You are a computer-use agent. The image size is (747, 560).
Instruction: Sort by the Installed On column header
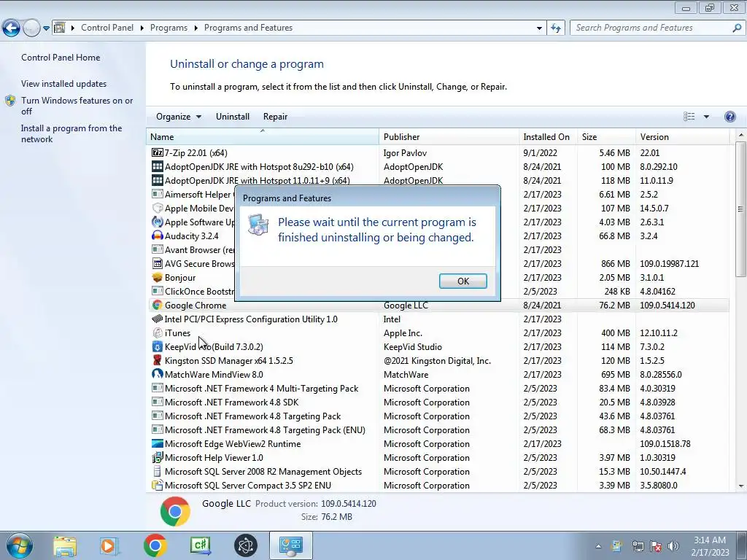tap(548, 136)
